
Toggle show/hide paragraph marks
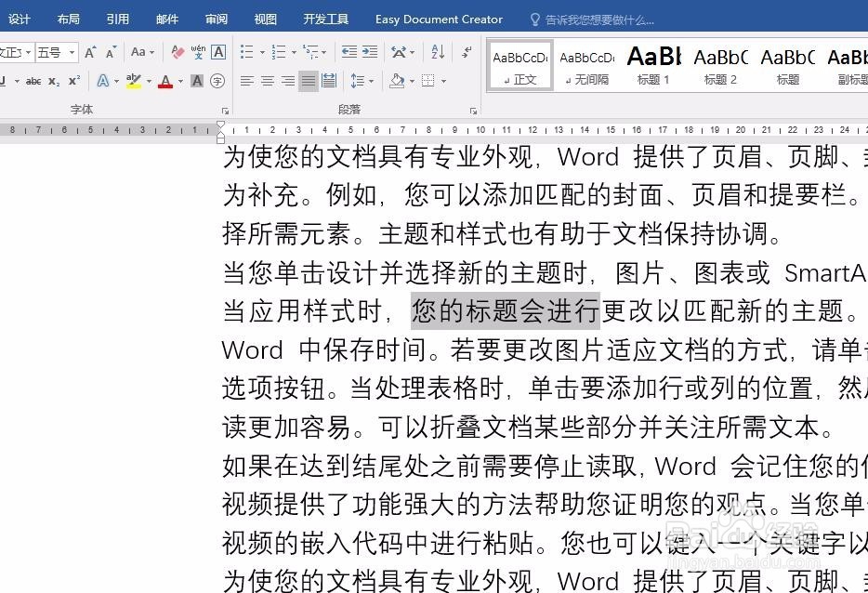coord(467,52)
